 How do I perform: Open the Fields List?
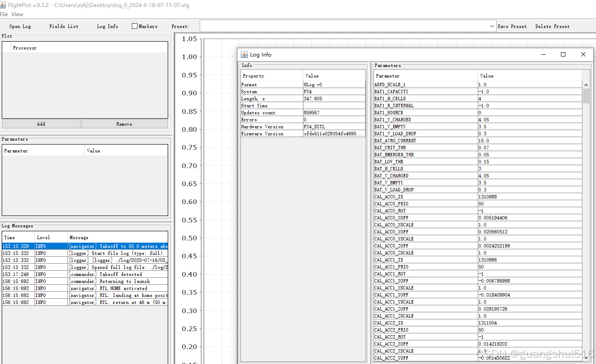tap(64, 26)
